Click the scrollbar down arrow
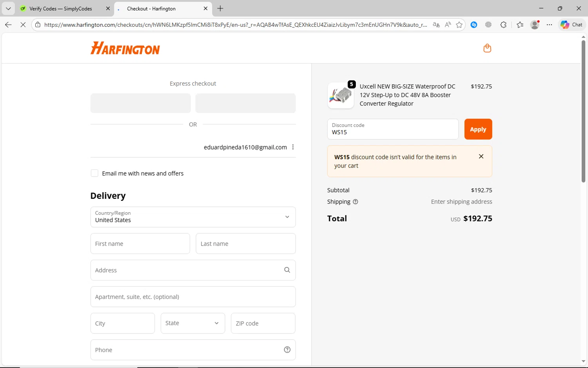The width and height of the screenshot is (588, 368). [x=583, y=361]
